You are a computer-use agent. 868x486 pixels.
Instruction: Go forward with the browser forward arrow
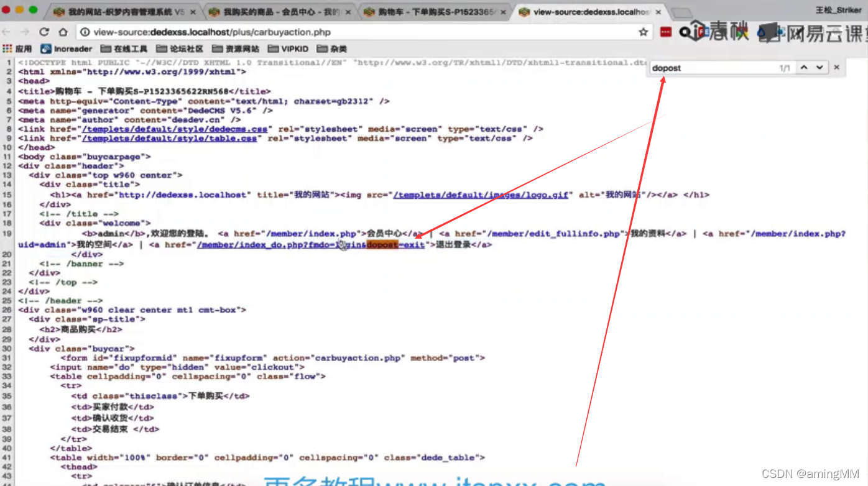point(24,32)
